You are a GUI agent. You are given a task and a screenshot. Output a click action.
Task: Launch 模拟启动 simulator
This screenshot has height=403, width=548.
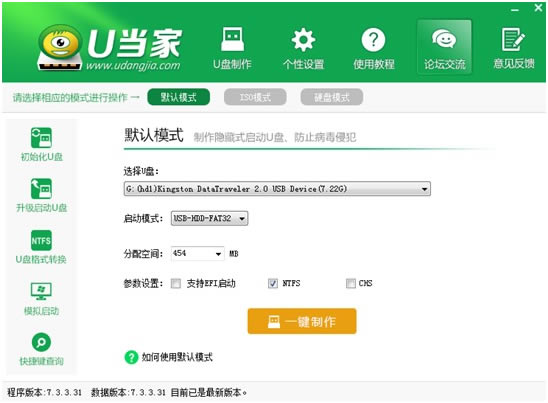41,298
